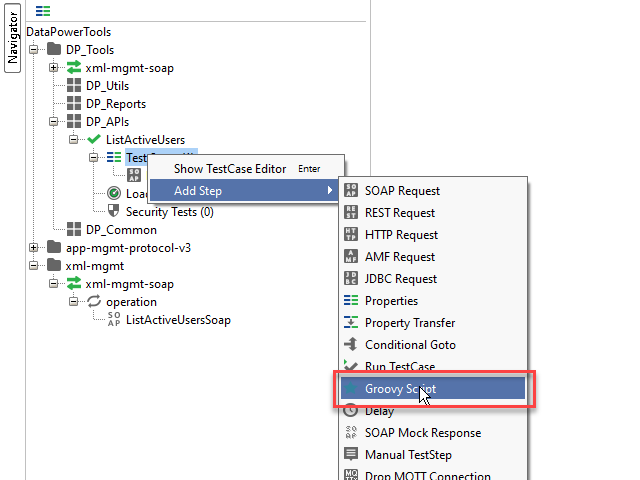Click the SOAP Request step icon
640x480 pixels.
351,191
